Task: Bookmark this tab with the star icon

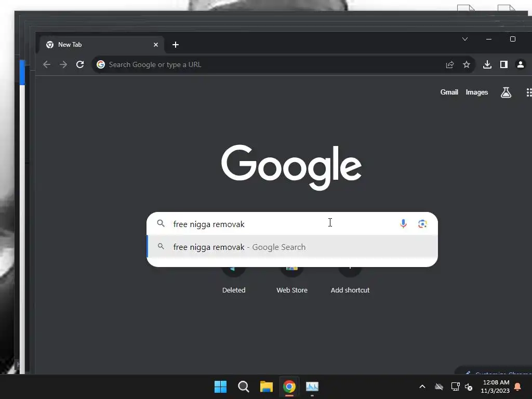Action: point(467,64)
